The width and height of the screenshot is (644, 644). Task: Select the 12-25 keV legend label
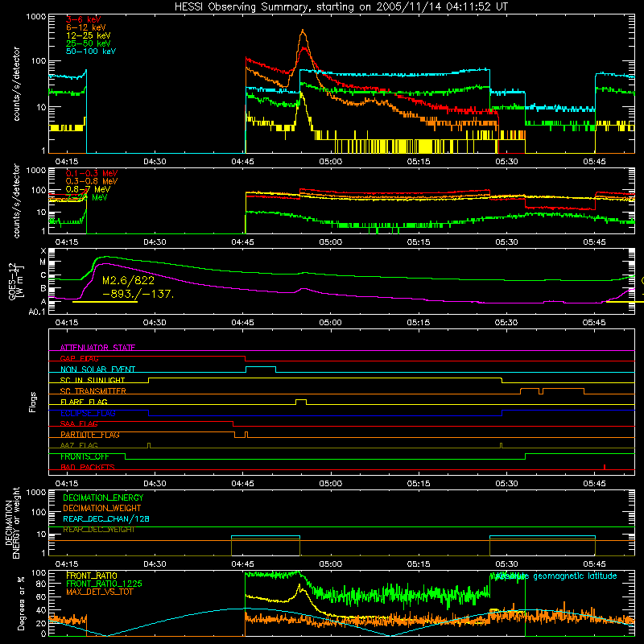click(89, 35)
